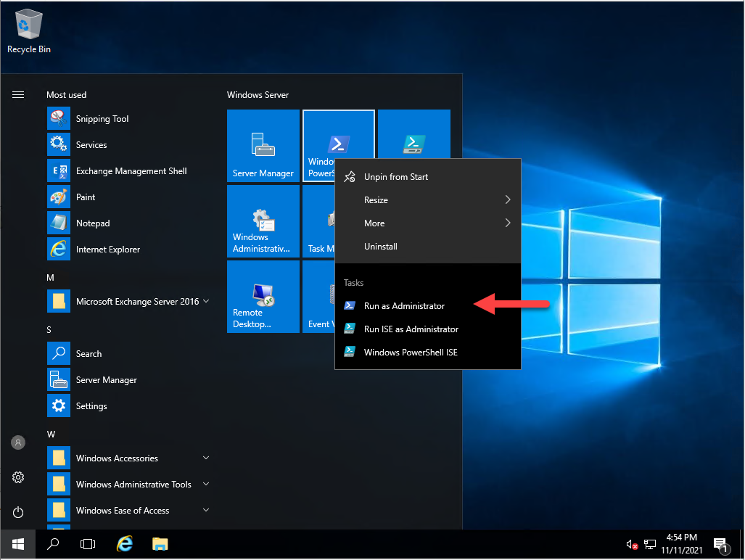
Task: Choose More in the context menu
Action: click(x=428, y=223)
